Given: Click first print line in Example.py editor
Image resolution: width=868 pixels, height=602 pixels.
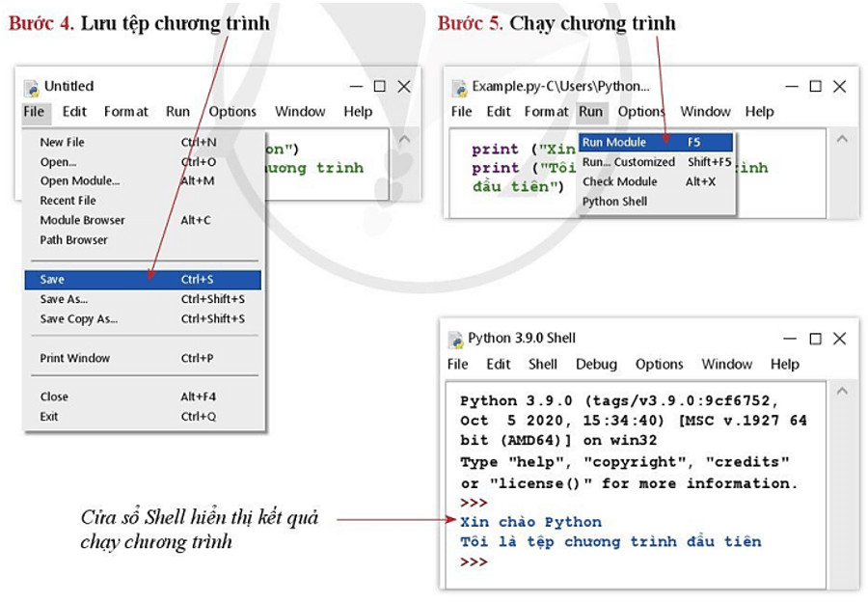Looking at the screenshot, I should click(523, 149).
